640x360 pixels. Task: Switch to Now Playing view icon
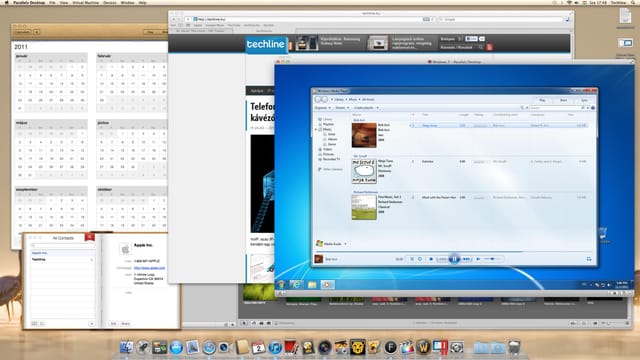(x=589, y=259)
